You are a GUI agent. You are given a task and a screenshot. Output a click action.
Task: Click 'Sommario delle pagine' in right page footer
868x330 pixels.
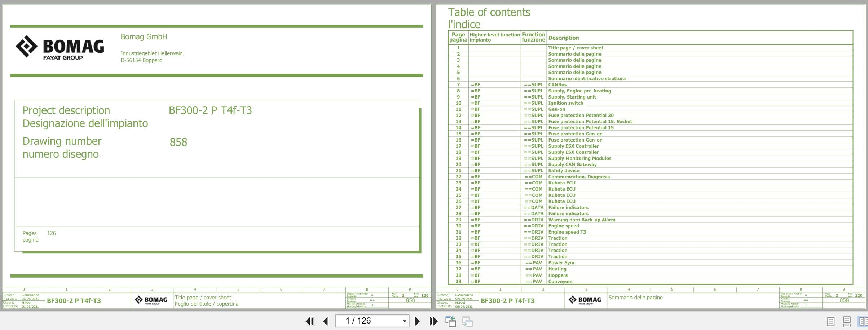pos(635,298)
